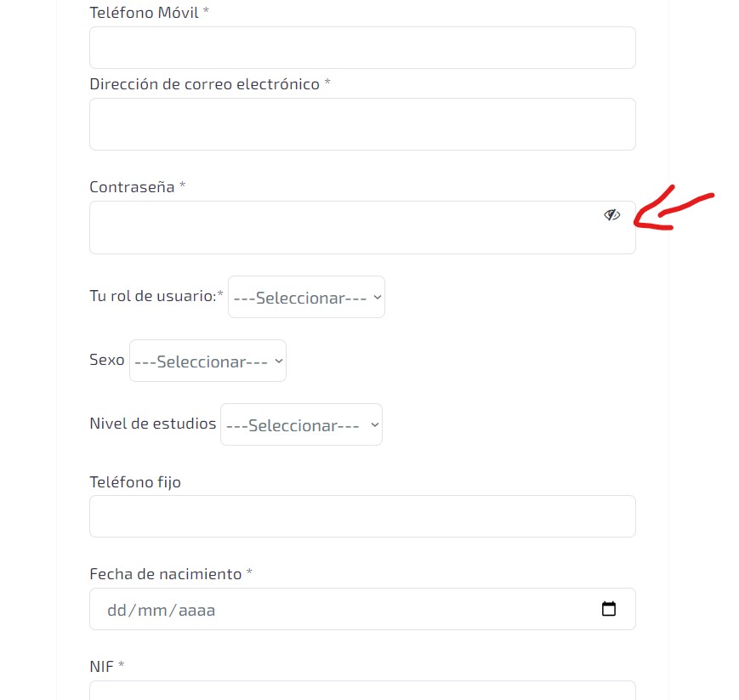Select the aaaa year segment of the date

(196, 610)
